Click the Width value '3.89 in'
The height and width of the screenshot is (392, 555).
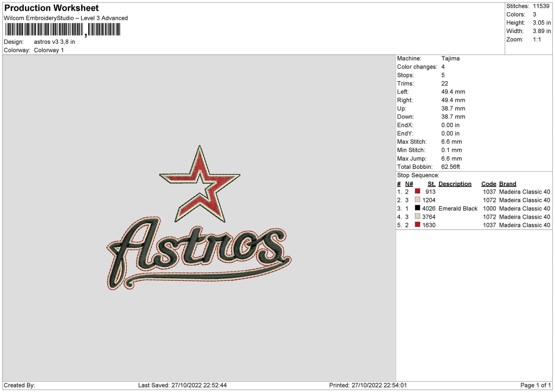tap(542, 31)
